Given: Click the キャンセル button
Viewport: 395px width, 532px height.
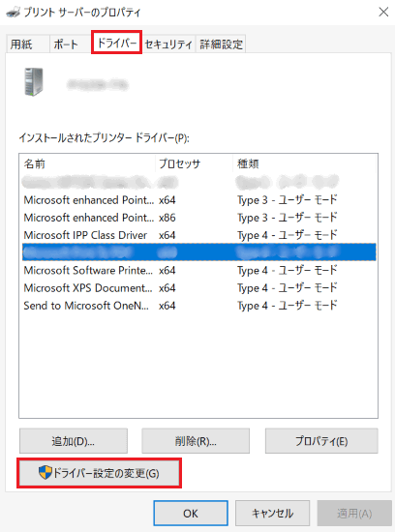Looking at the screenshot, I should [272, 513].
